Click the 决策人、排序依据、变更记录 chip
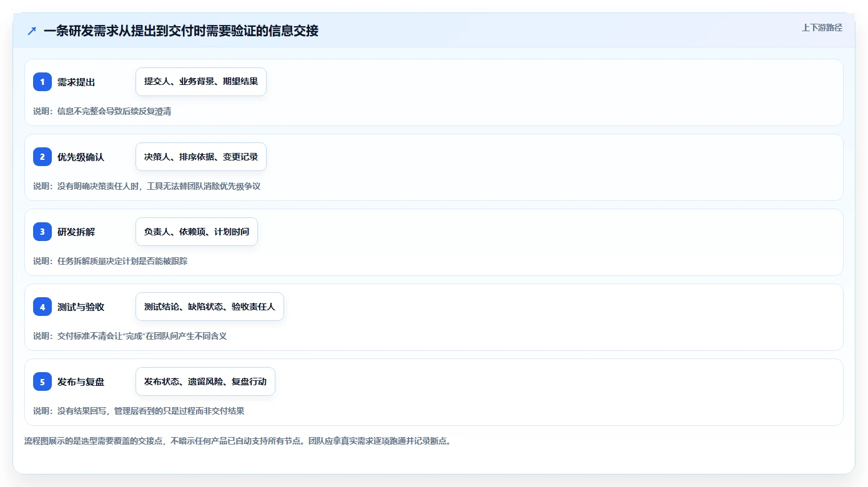868x487 pixels. point(201,157)
